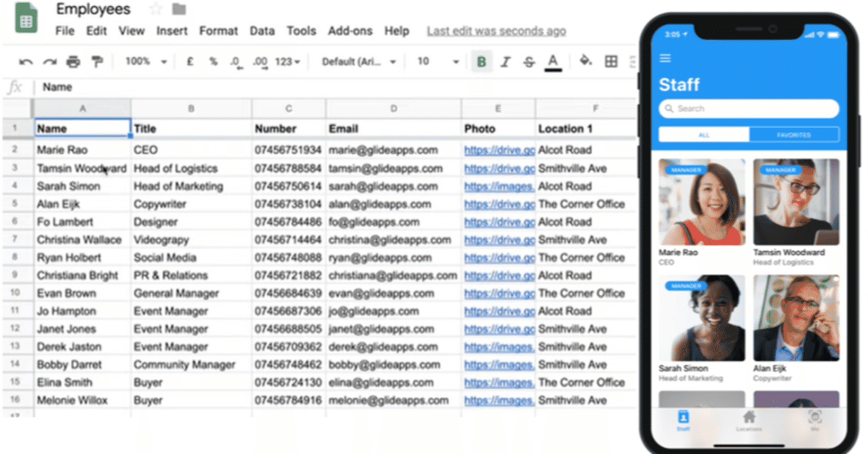The height and width of the screenshot is (454, 868).
Task: Tap the Staff tab icon in phone app
Action: point(683,419)
